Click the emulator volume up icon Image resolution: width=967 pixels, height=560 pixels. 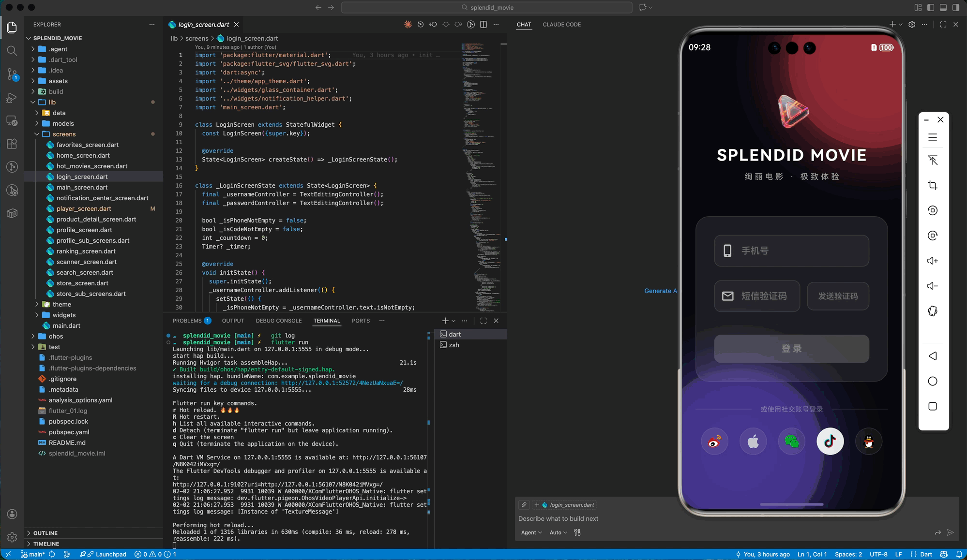(x=932, y=261)
